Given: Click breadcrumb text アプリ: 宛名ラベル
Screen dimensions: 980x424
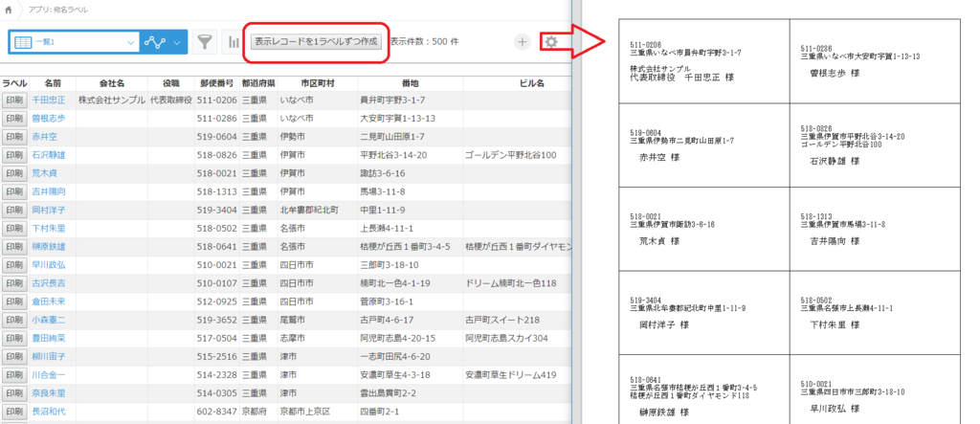Looking at the screenshot, I should coord(58,10).
